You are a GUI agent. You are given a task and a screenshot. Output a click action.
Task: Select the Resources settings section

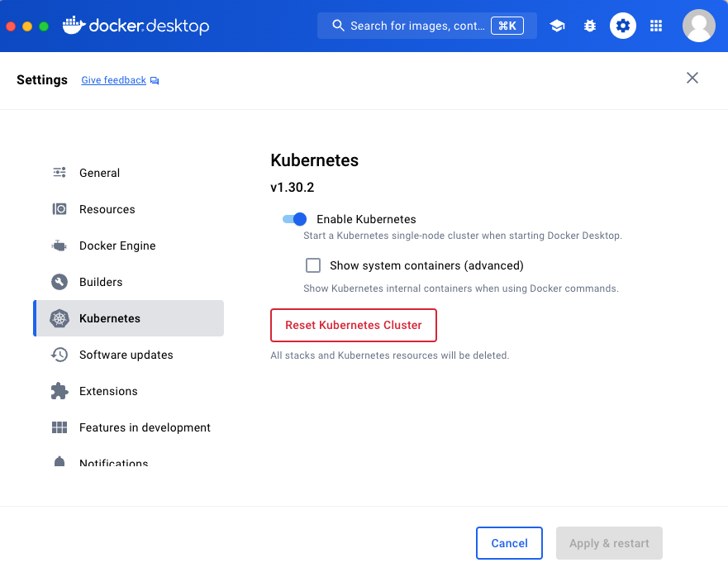pyautogui.click(x=107, y=209)
